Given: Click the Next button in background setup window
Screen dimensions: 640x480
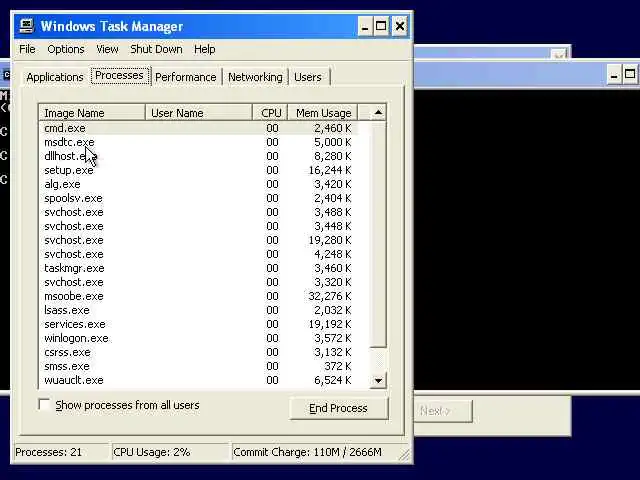Looking at the screenshot, I should (x=443, y=411).
